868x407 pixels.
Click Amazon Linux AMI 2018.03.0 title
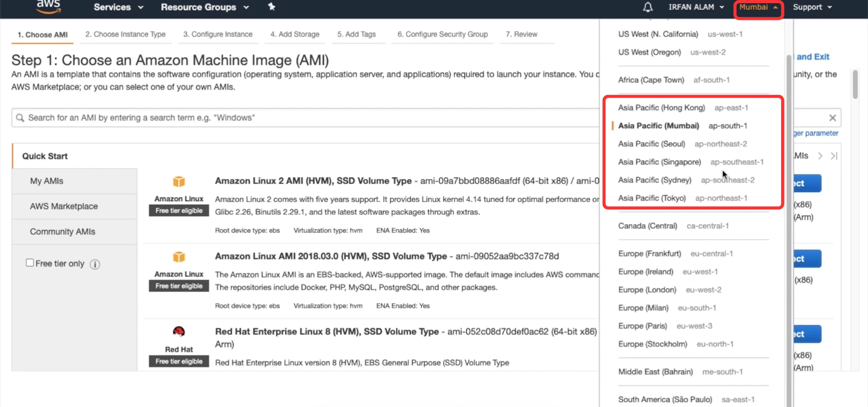click(331, 256)
